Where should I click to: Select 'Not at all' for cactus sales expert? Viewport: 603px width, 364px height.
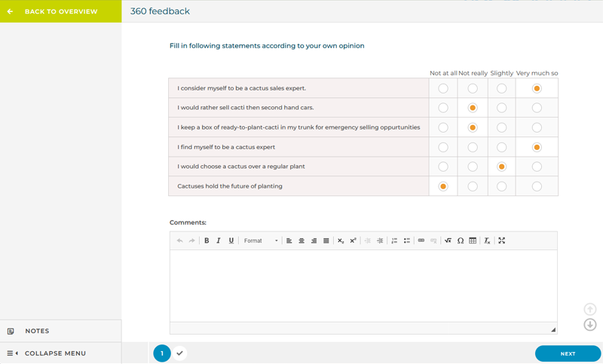point(443,88)
